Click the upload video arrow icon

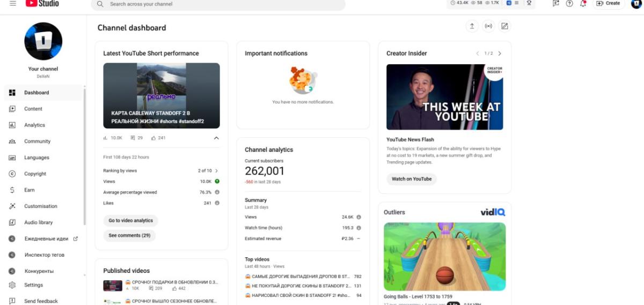(472, 26)
